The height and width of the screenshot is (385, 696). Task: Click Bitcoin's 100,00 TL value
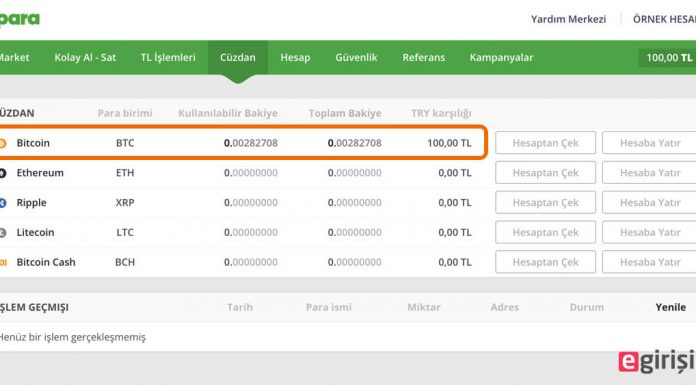pos(449,143)
